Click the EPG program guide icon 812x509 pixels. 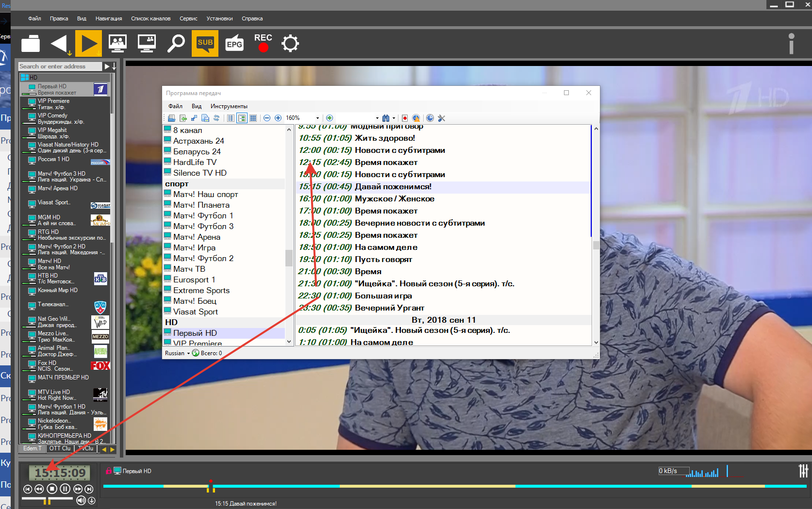234,44
